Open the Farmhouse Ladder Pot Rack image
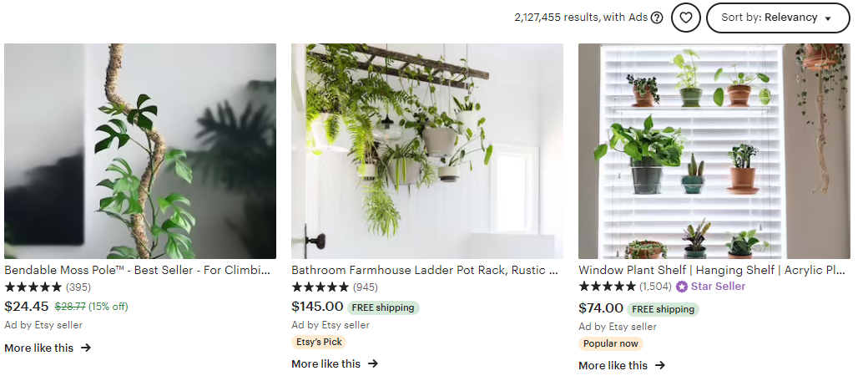The width and height of the screenshot is (868, 376). click(x=427, y=151)
